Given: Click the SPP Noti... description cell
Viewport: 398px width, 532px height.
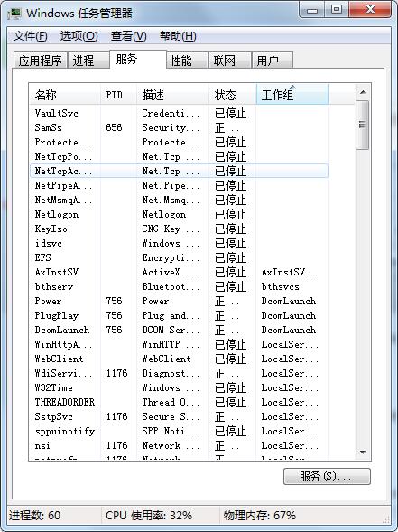Looking at the screenshot, I should coord(171,431).
